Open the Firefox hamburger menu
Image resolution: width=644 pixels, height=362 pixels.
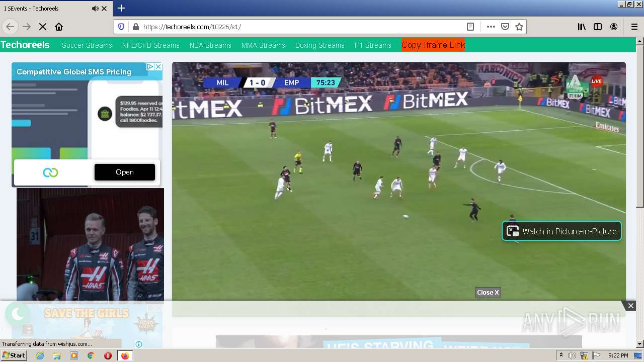(634, 27)
